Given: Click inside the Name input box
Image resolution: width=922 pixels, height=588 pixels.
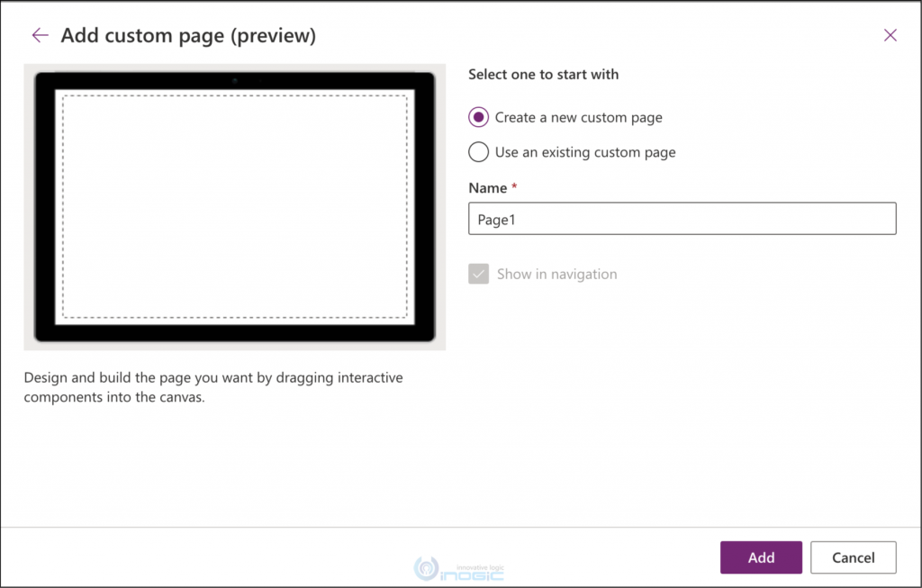Looking at the screenshot, I should 682,219.
